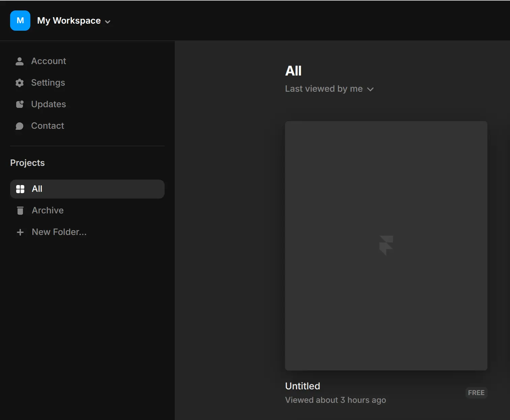Click the Contact speech bubble icon
510x420 pixels.
(x=20, y=126)
